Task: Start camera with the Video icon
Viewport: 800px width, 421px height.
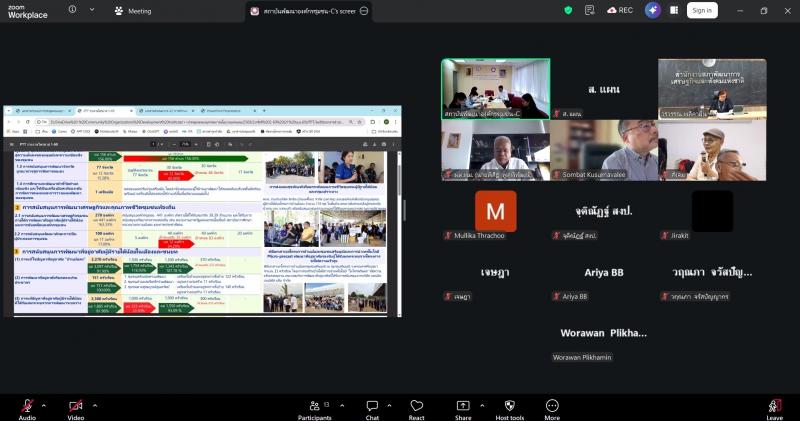Action: (x=76, y=406)
